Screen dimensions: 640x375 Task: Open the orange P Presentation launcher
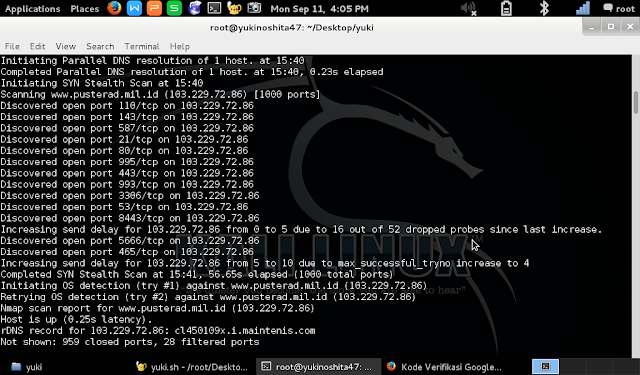tap(154, 8)
